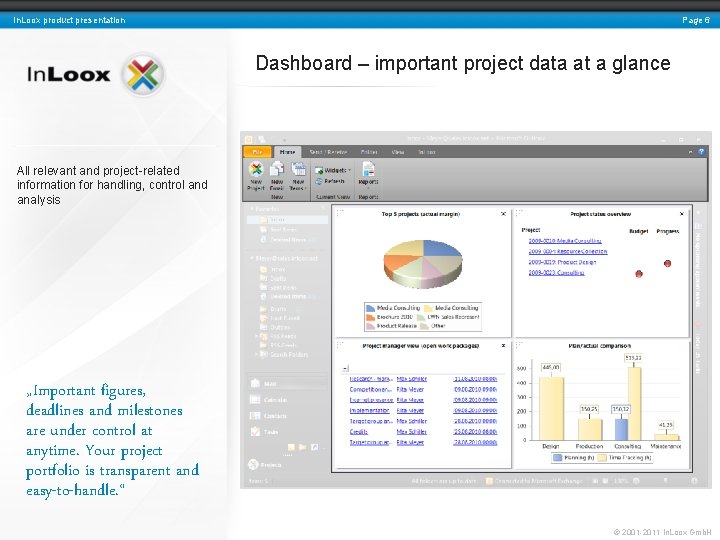Expand the Search Folders tree item

[x=256, y=354]
